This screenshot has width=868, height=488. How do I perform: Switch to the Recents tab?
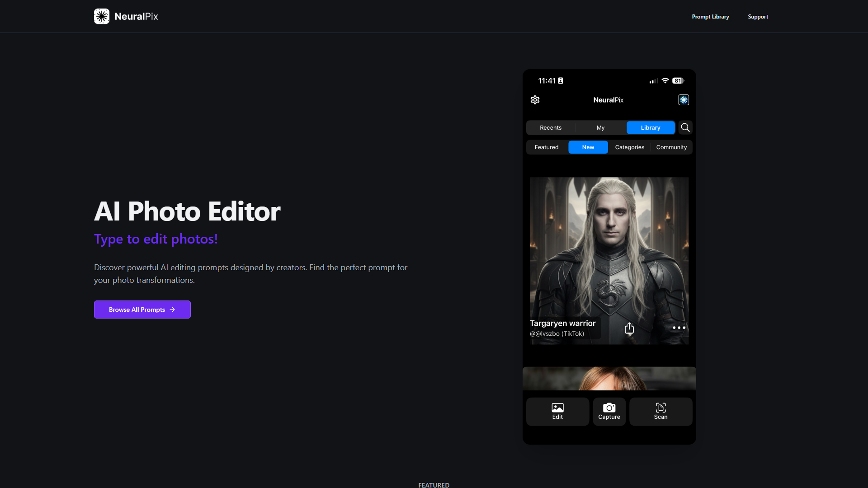[551, 127]
